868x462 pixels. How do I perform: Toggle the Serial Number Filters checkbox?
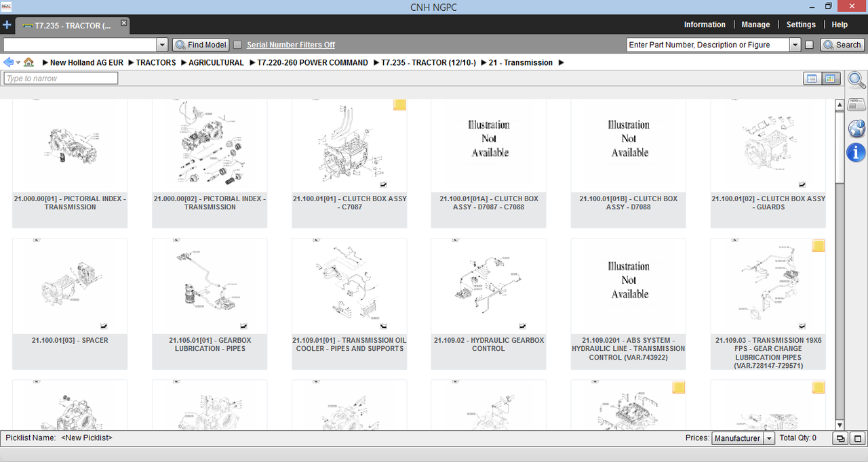pyautogui.click(x=237, y=45)
